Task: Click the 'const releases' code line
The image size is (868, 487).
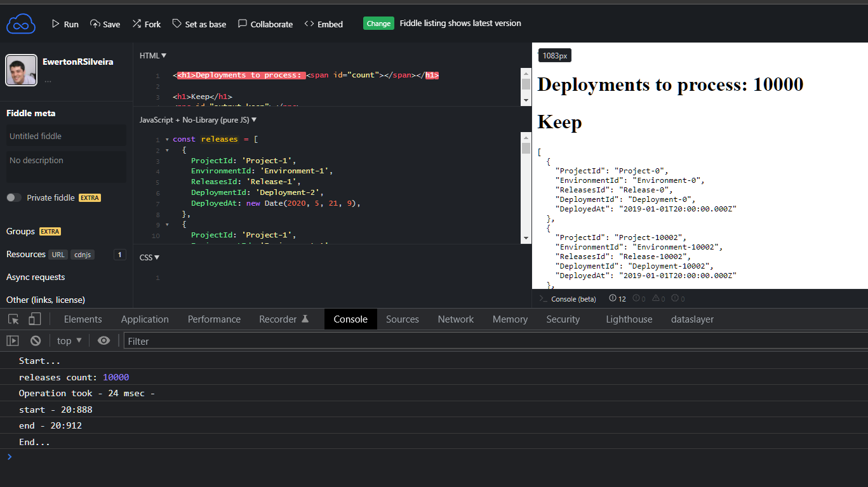Action: pyautogui.click(x=215, y=139)
